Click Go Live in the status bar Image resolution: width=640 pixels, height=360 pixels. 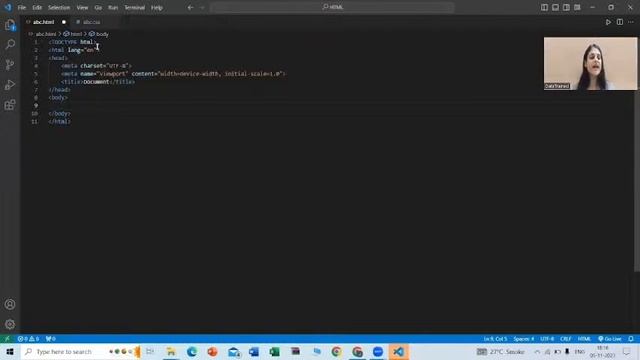coord(610,339)
